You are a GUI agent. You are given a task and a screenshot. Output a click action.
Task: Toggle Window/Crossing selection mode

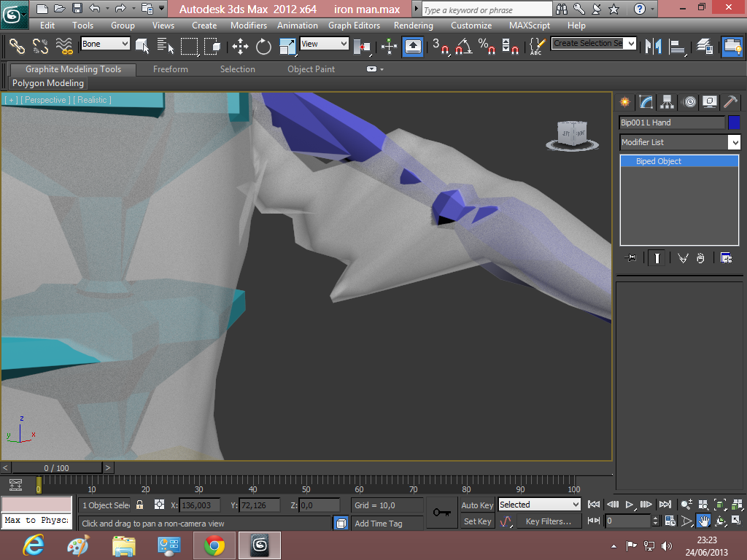(212, 46)
